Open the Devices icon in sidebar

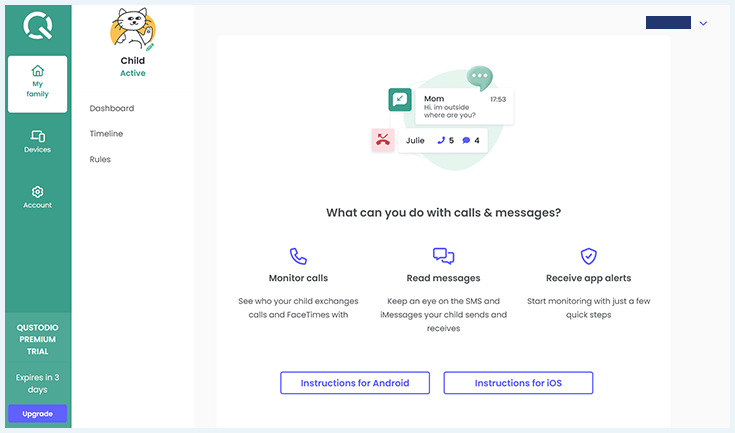tap(38, 136)
